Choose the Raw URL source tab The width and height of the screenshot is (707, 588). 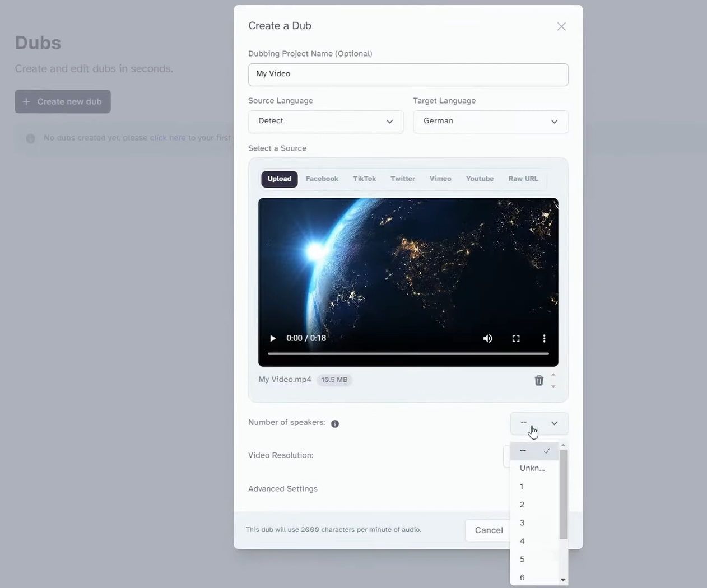523,179
